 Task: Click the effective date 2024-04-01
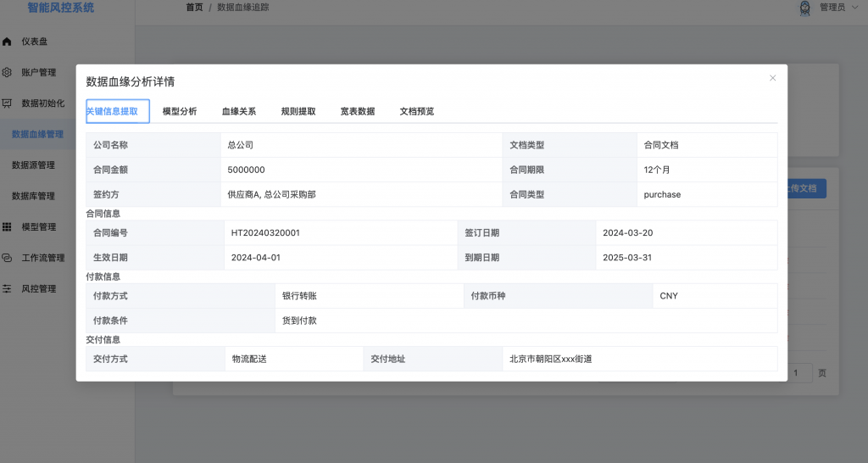pyautogui.click(x=256, y=258)
